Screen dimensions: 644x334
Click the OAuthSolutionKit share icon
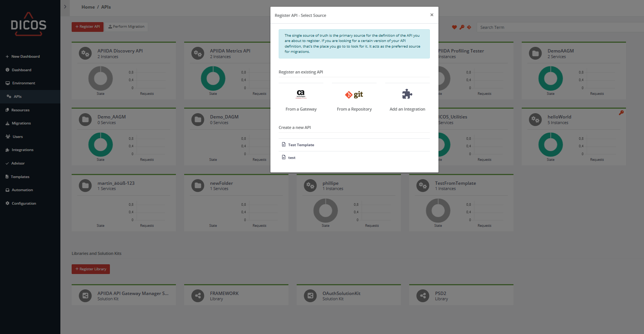pyautogui.click(x=310, y=296)
